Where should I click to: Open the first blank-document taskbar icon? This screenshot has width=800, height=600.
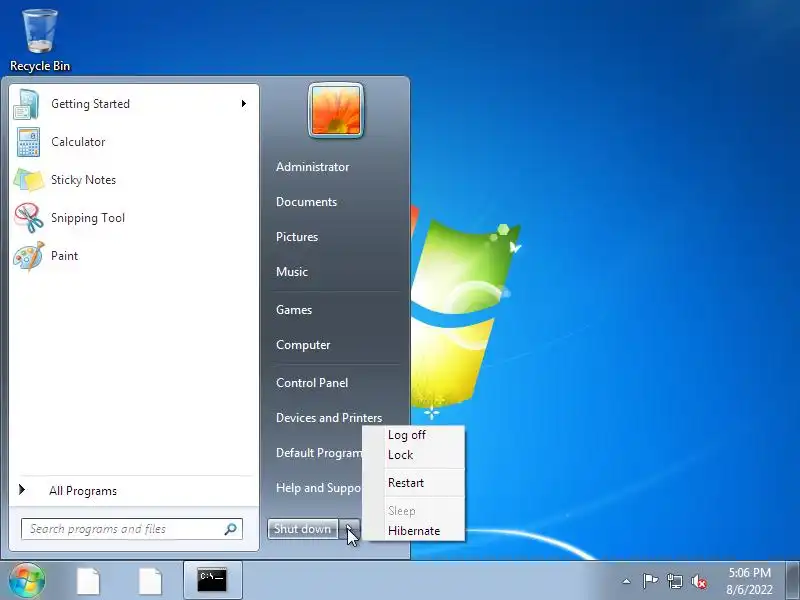point(89,581)
